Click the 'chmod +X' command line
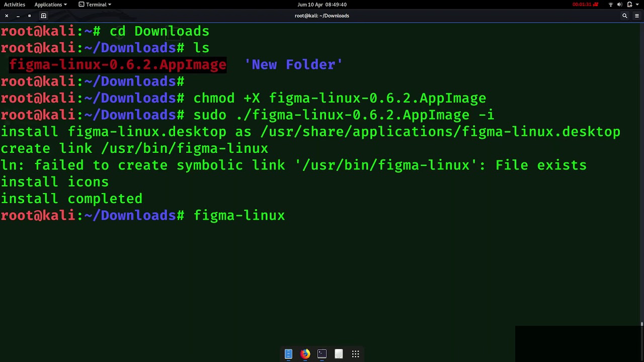The height and width of the screenshot is (362, 644). click(x=340, y=98)
